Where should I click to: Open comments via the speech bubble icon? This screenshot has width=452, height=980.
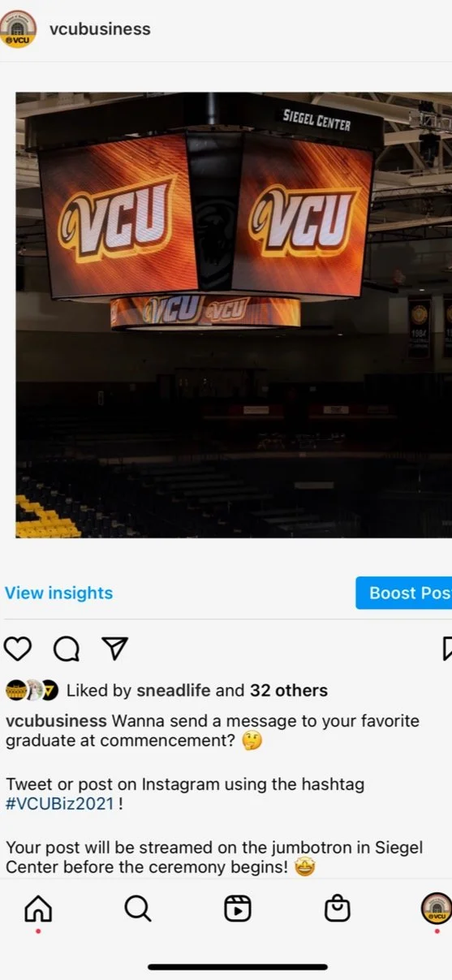click(x=67, y=648)
